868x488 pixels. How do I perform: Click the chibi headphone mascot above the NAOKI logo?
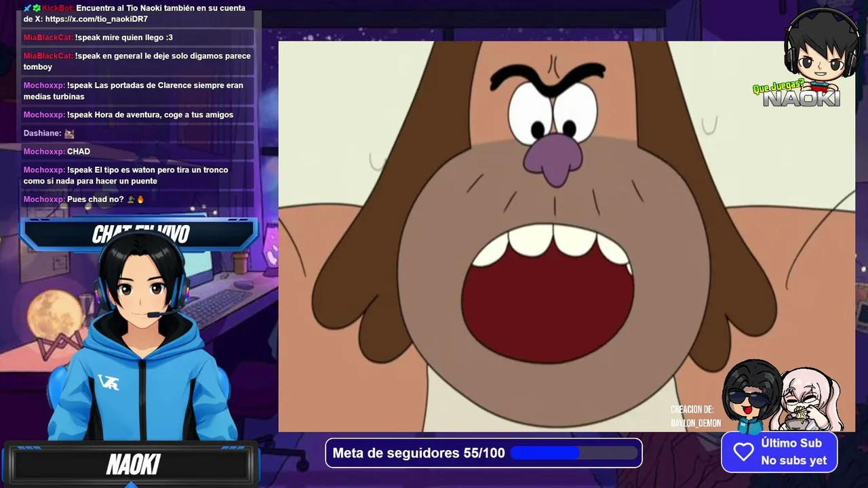click(x=822, y=51)
